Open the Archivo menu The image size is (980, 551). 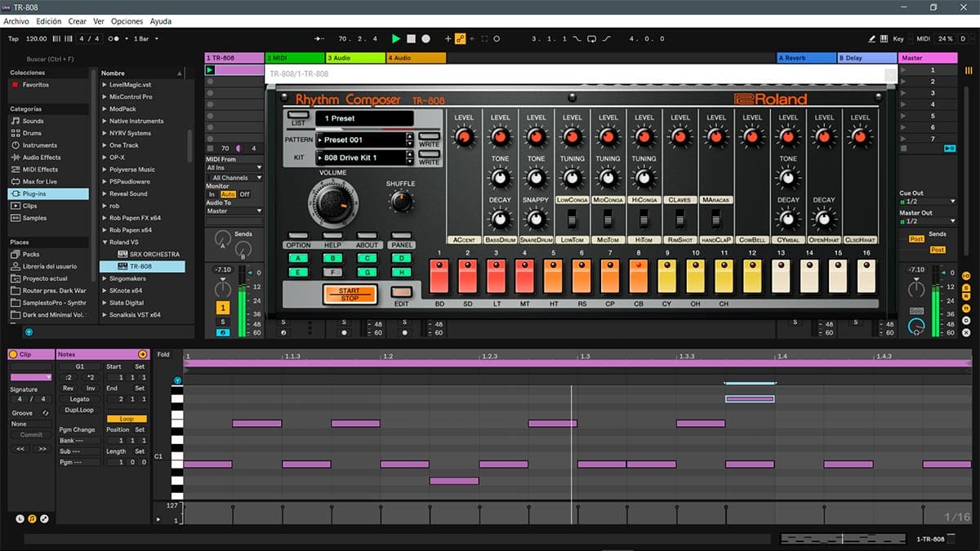pos(16,21)
